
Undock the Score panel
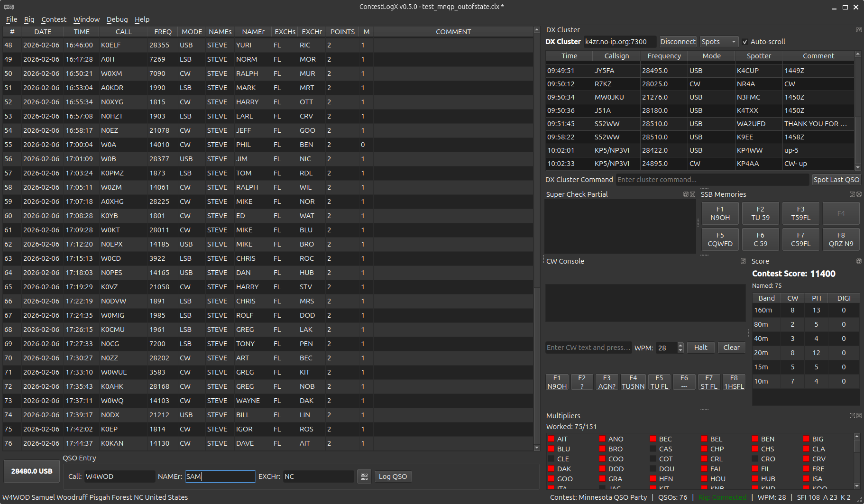858,261
